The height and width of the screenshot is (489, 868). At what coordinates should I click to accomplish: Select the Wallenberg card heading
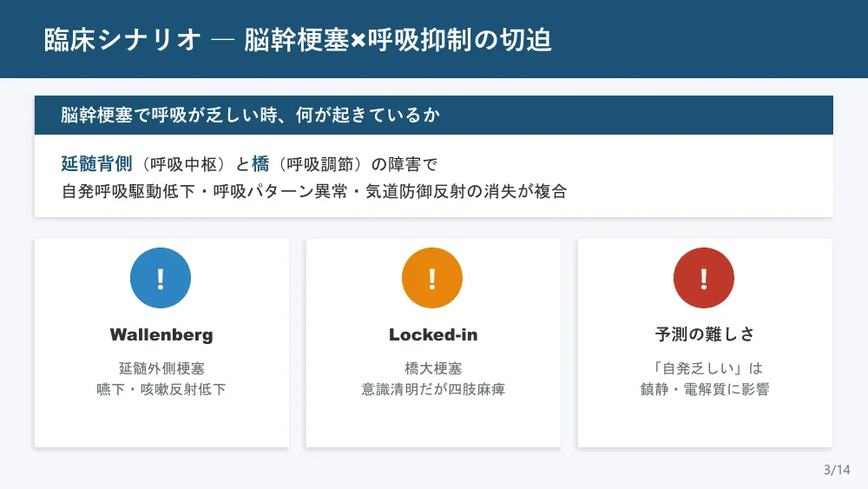point(161,335)
